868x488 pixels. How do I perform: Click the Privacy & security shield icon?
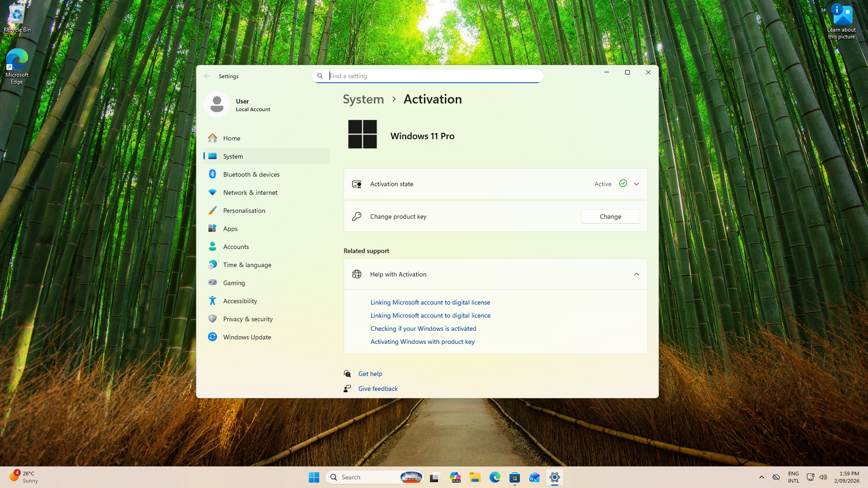point(213,319)
